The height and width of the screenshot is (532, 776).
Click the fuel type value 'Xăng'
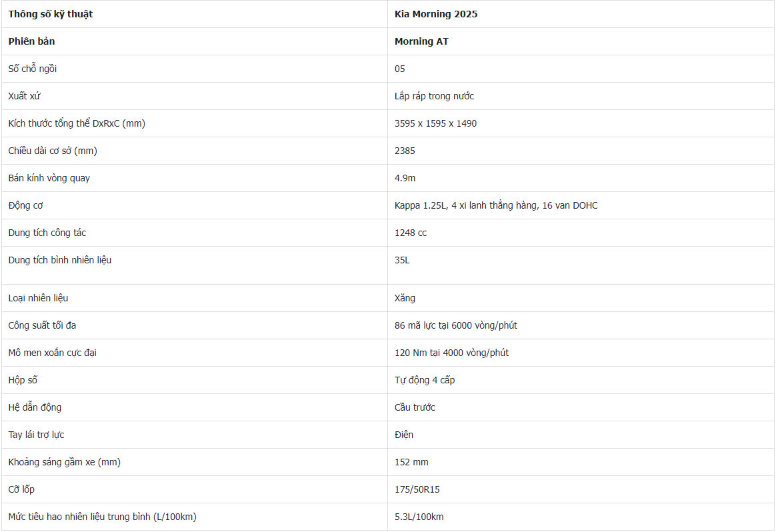point(405,298)
